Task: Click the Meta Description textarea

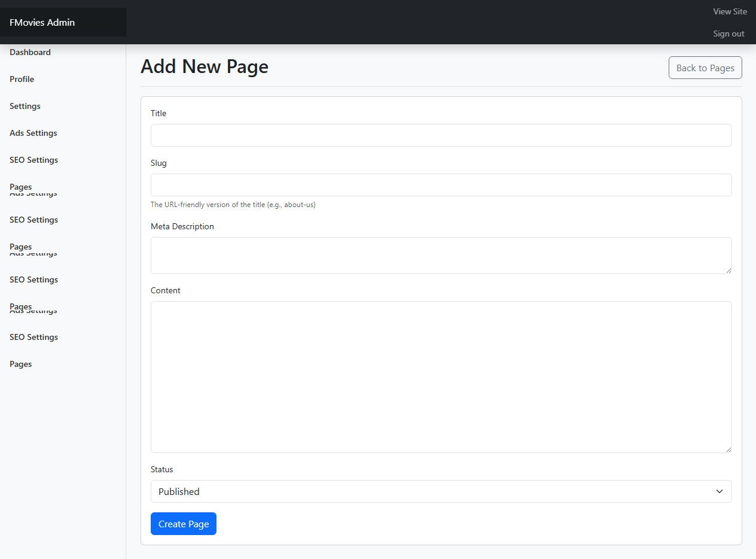Action: (441, 256)
